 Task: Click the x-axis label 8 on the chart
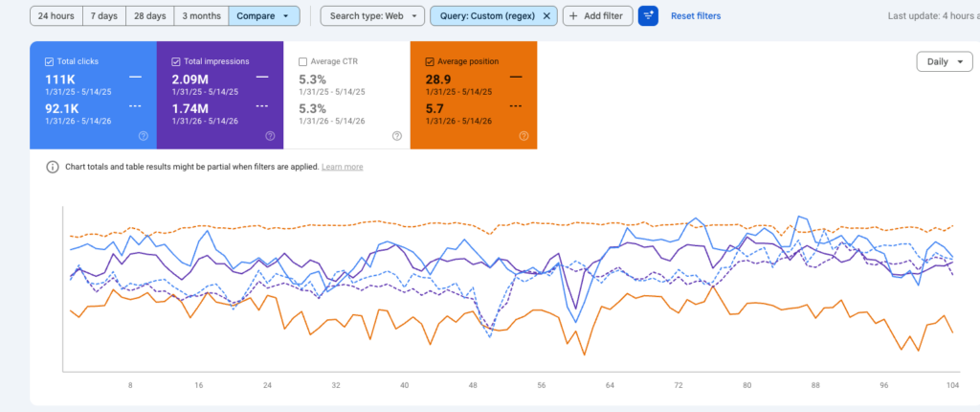pyautogui.click(x=130, y=386)
